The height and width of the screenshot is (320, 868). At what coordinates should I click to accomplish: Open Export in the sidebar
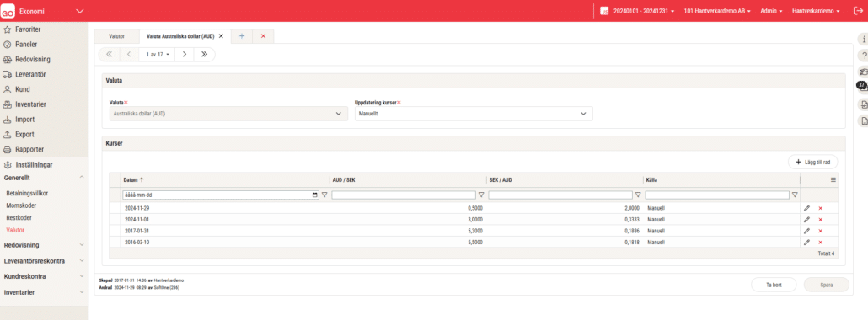(x=25, y=134)
